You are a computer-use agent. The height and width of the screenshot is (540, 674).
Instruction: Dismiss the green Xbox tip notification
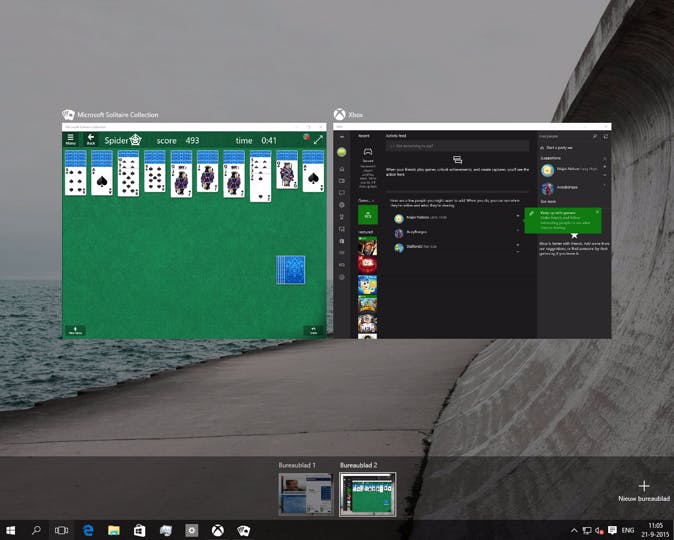[597, 212]
